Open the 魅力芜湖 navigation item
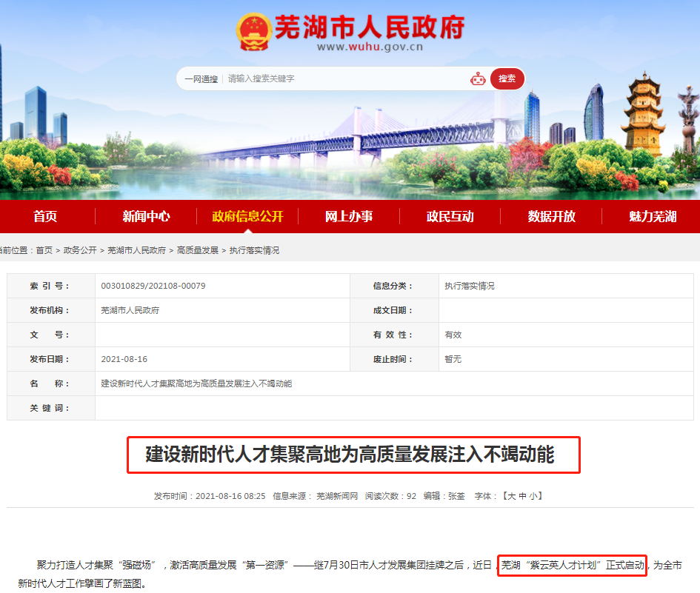Image resolution: width=700 pixels, height=593 pixels. (x=652, y=216)
